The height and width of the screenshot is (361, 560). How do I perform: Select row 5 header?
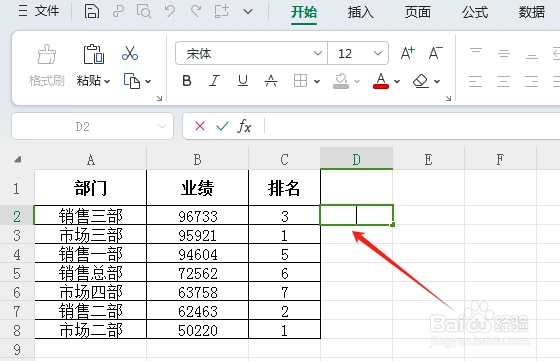pos(17,273)
